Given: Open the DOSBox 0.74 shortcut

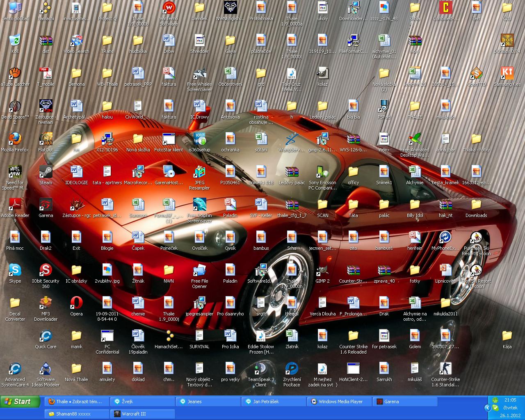Looking at the screenshot, I should point(507,41).
